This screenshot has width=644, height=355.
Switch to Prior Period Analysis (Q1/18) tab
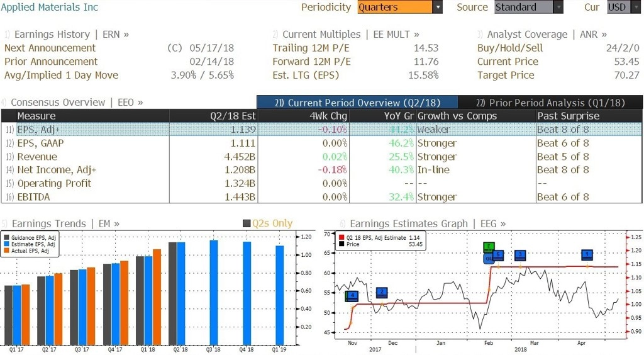(550, 103)
